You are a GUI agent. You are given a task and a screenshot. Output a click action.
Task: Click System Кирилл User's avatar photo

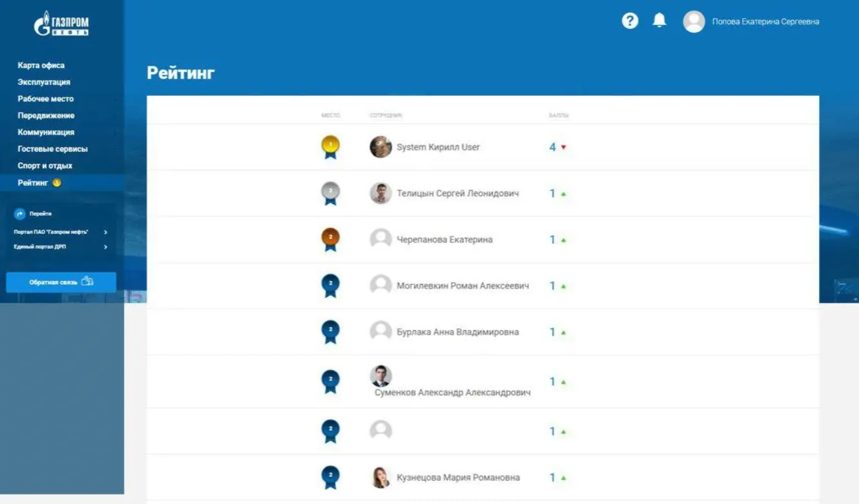381,147
